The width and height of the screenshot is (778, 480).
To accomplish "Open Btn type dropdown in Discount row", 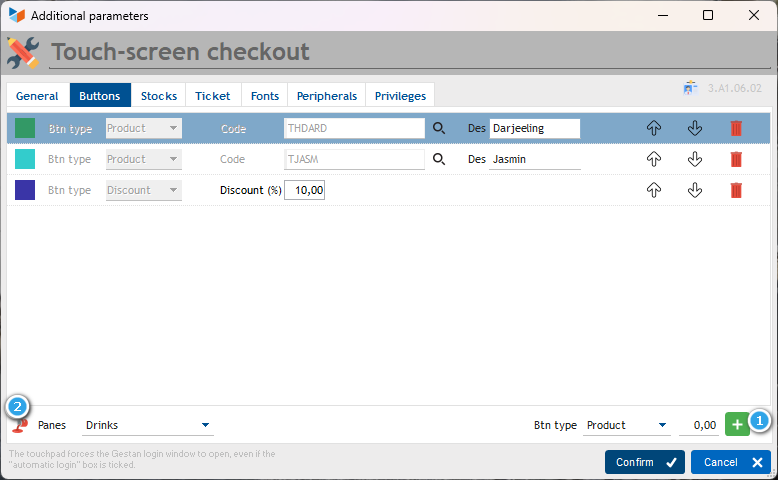I will 144,190.
